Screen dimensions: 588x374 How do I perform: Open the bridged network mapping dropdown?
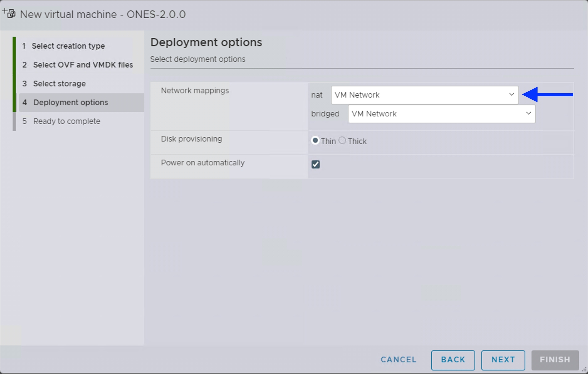tap(441, 114)
